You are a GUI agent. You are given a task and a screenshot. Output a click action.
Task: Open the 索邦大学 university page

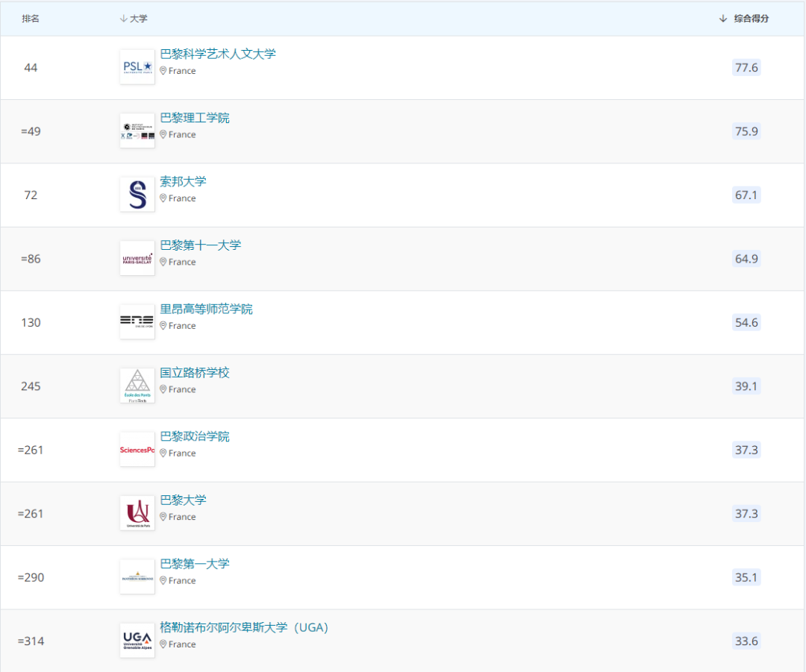click(x=183, y=181)
